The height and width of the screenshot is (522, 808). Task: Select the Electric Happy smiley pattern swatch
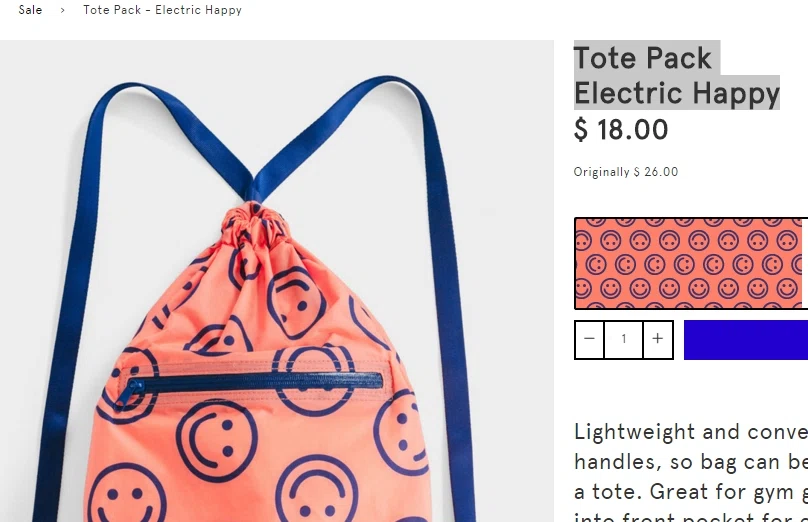(x=688, y=264)
